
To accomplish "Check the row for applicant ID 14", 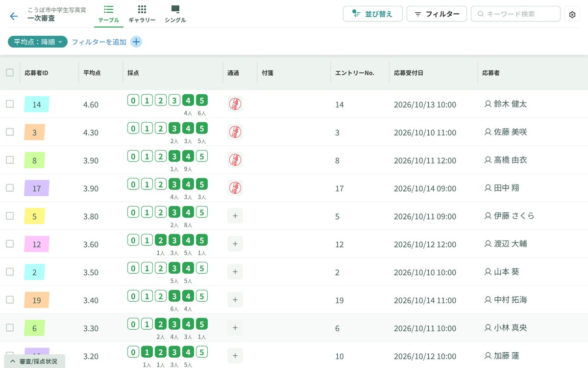I will click(x=10, y=104).
